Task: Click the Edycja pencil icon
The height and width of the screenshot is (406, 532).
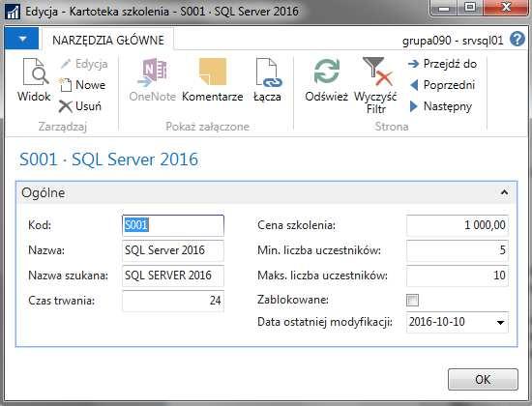Action: click(x=66, y=64)
